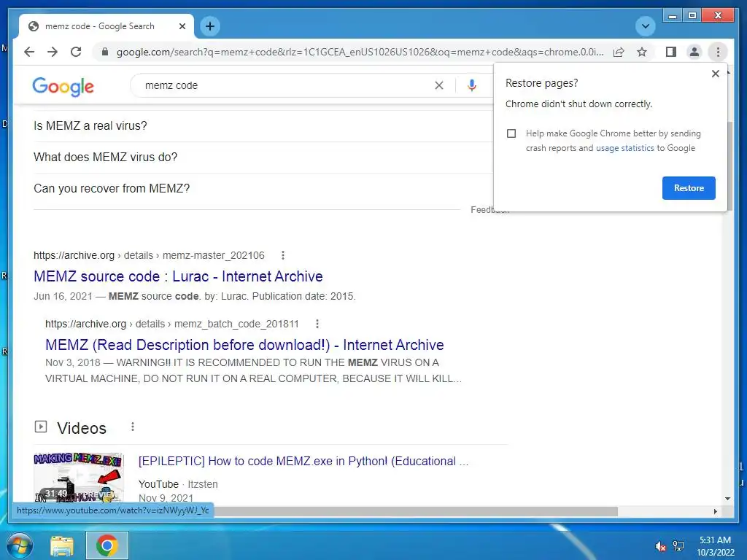Open the tab search chevron
Image resolution: width=747 pixels, height=560 pixels.
645,26
